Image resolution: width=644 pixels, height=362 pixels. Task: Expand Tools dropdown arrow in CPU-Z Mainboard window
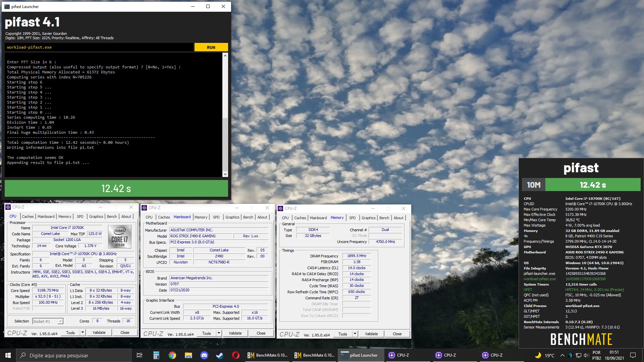(219, 333)
